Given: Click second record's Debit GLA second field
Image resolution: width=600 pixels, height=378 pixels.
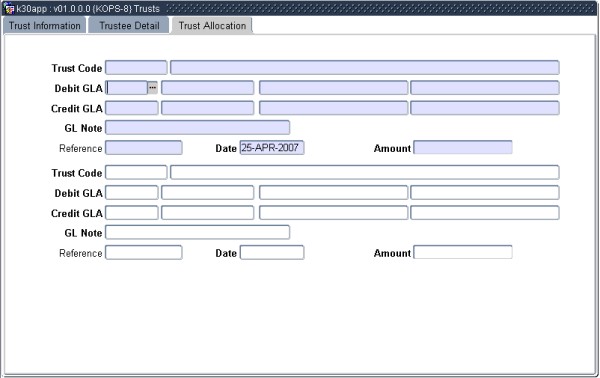Looking at the screenshot, I should click(x=207, y=193).
